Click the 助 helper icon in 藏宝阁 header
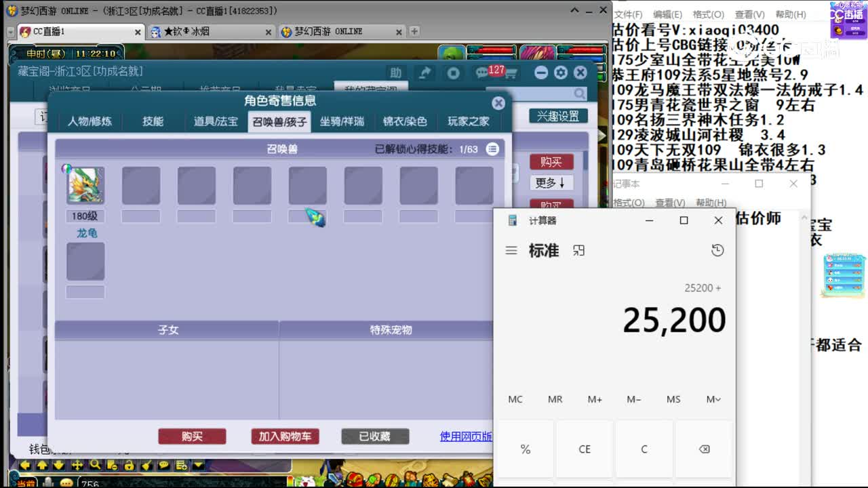This screenshot has height=488, width=868. pyautogui.click(x=395, y=73)
